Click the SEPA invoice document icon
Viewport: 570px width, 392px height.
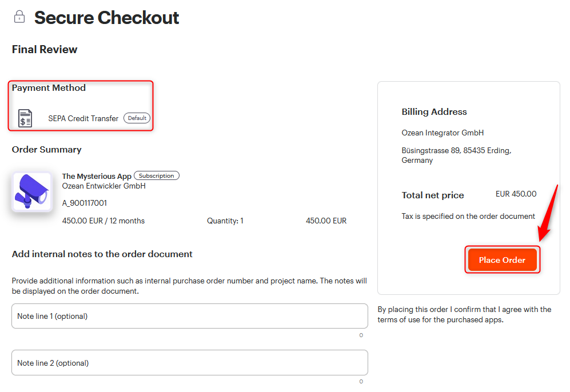coord(25,118)
